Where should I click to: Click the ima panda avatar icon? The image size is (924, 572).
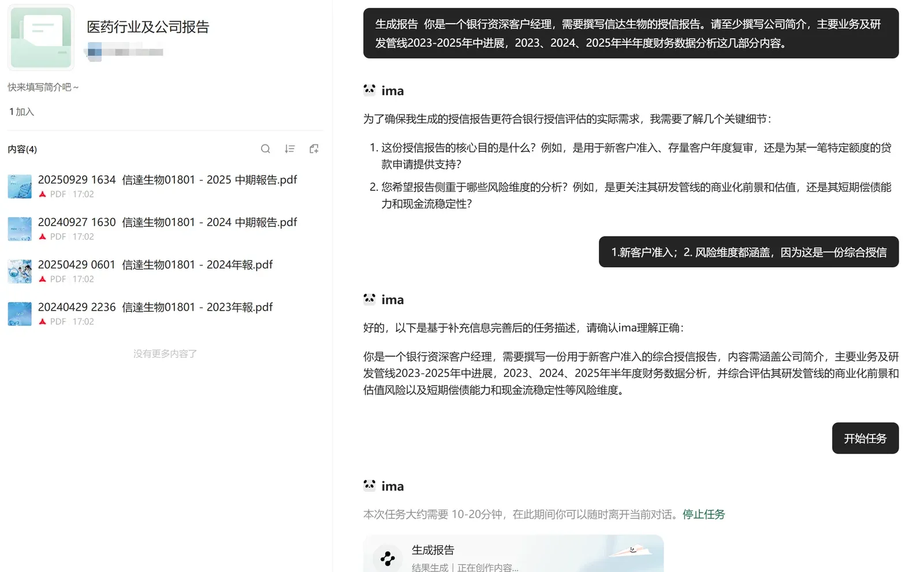tap(369, 90)
